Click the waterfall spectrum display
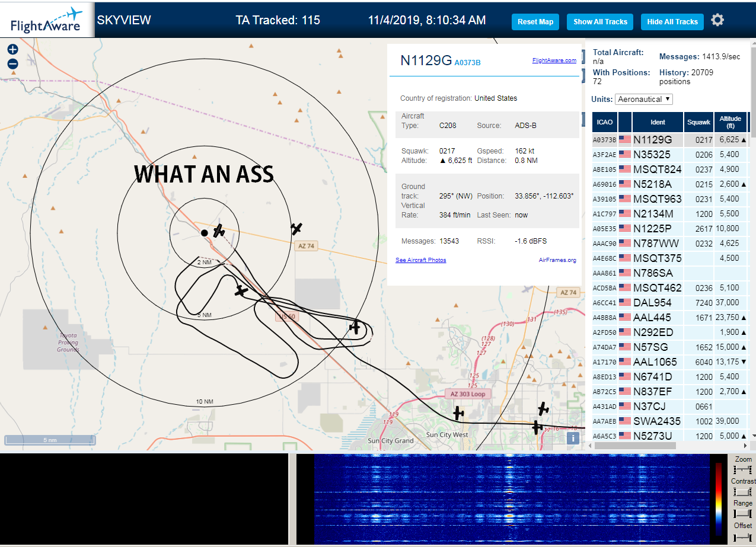 [x=512, y=498]
